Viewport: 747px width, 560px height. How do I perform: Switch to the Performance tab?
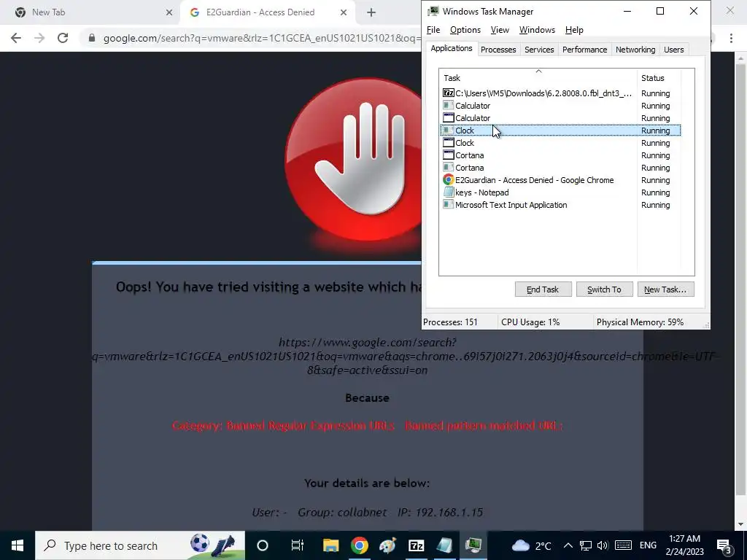point(584,50)
